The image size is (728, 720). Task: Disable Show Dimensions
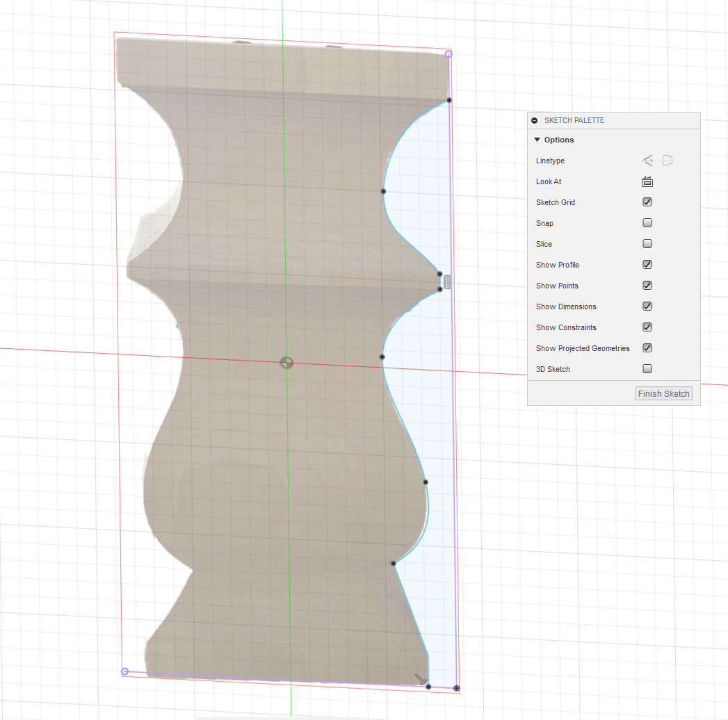pyautogui.click(x=647, y=306)
